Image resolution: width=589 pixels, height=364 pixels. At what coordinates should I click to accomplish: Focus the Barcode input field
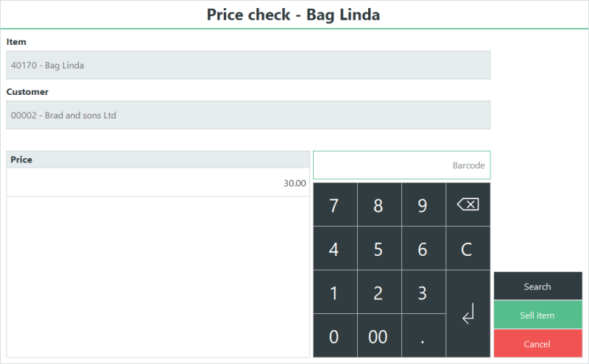click(401, 165)
